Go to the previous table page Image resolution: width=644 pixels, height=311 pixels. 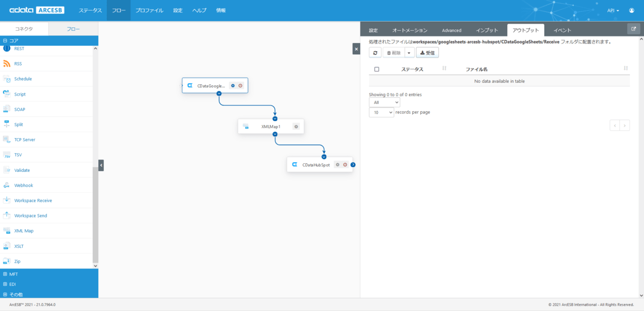tap(615, 125)
